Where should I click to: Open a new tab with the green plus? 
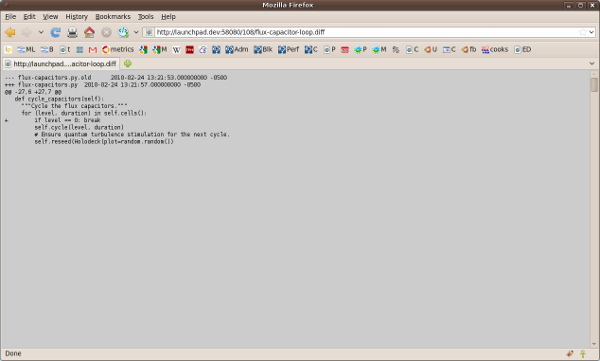tap(128, 64)
